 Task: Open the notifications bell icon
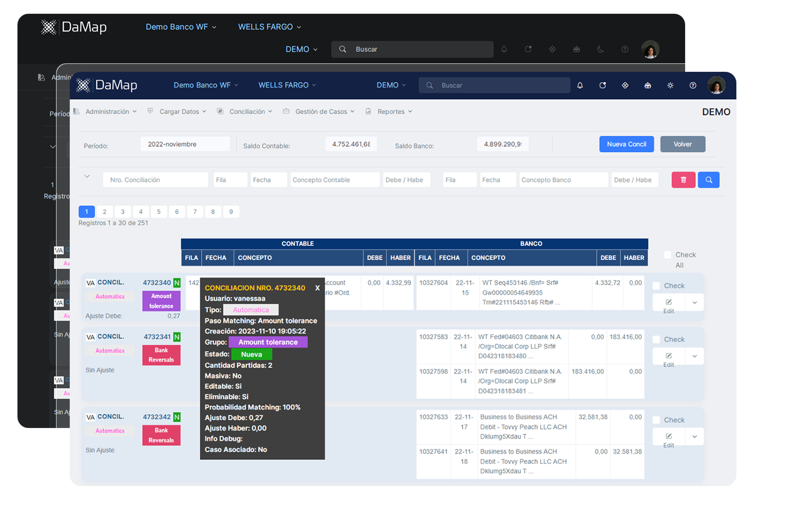(x=580, y=85)
